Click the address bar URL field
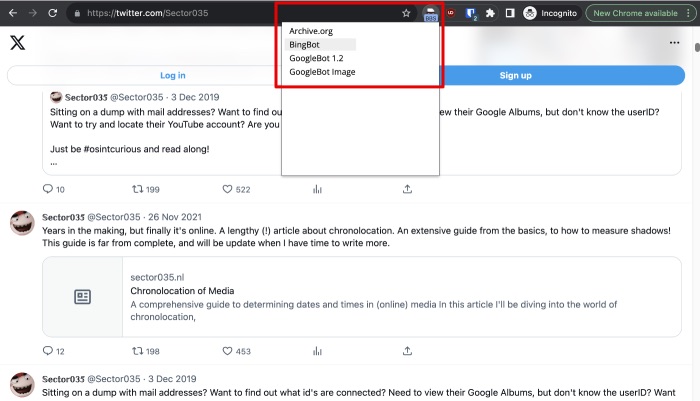 coord(241,13)
